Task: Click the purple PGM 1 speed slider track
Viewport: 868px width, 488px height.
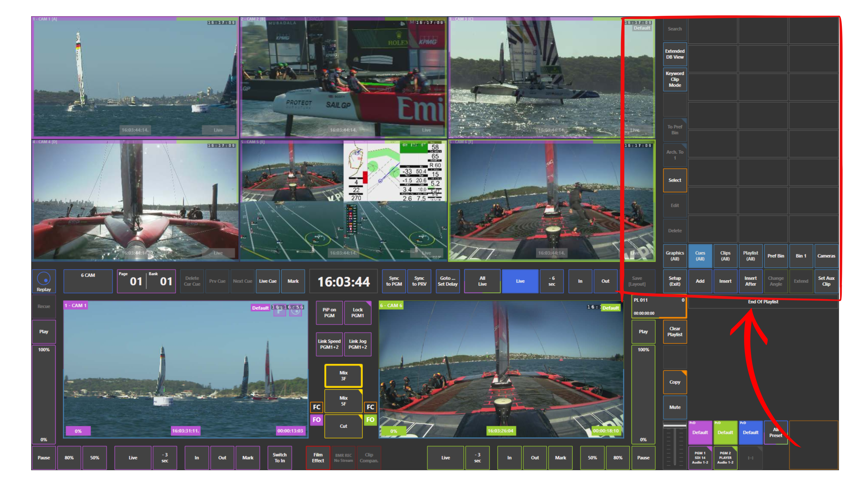Action: pyautogui.click(x=43, y=395)
